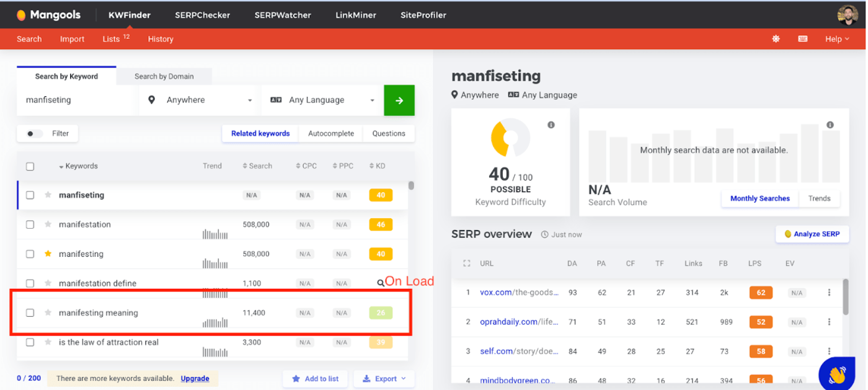The image size is (868, 390).
Task: Click the Keyword Difficulty info icon
Action: [x=551, y=125]
